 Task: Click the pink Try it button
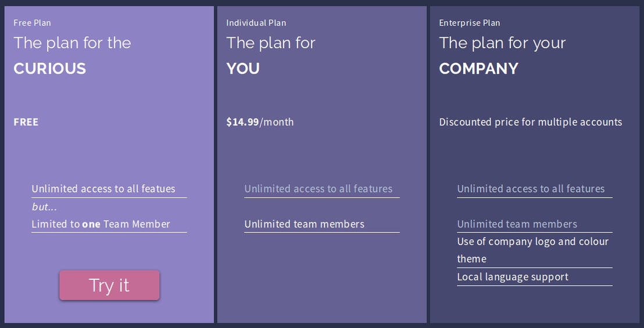pyautogui.click(x=109, y=285)
